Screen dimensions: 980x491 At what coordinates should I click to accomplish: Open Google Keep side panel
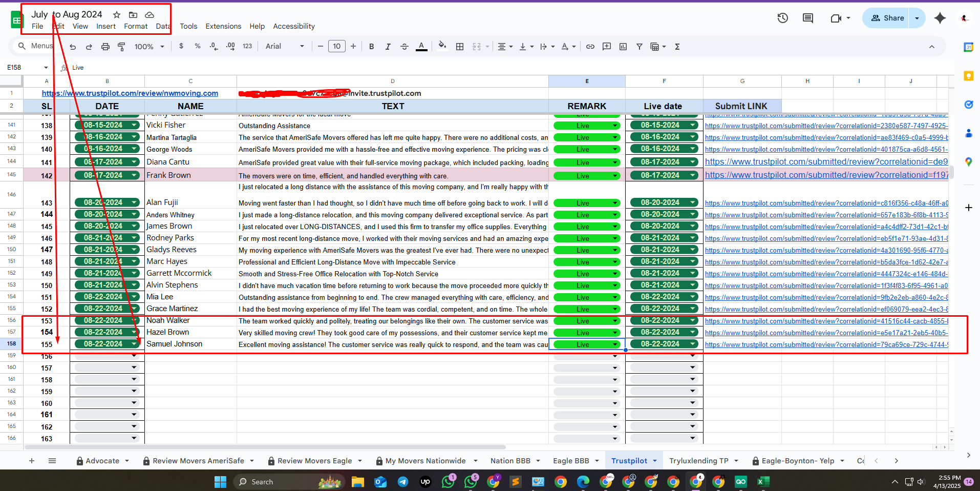968,76
